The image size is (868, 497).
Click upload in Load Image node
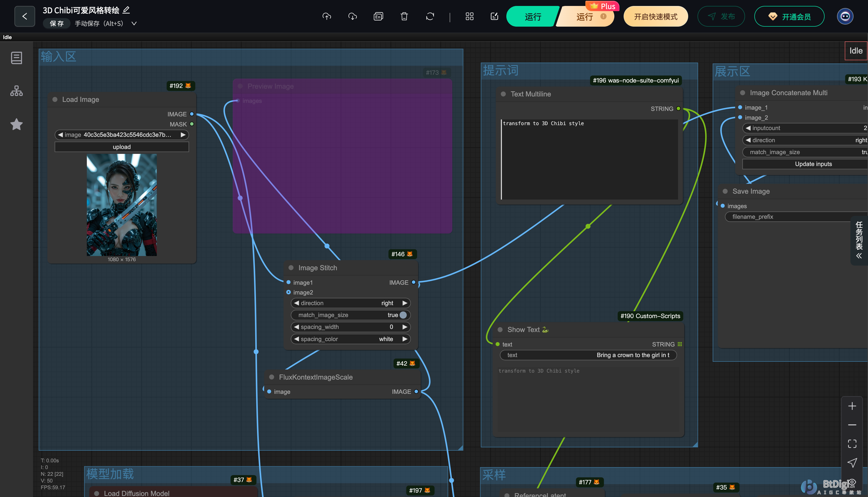point(122,147)
